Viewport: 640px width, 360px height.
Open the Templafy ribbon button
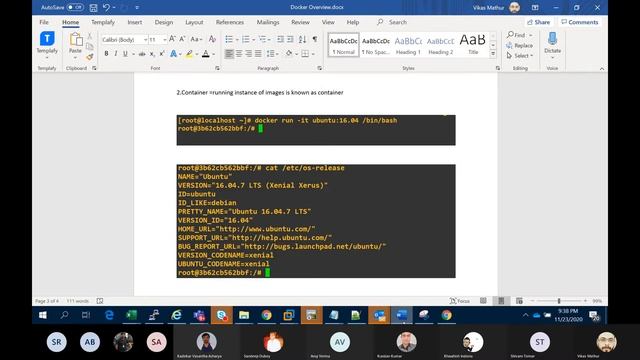(47, 45)
